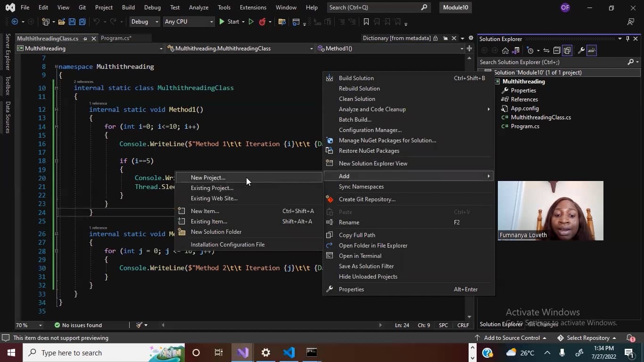Switch to the Program.cs tab
Screen dimensions: 644x362
point(116,39)
